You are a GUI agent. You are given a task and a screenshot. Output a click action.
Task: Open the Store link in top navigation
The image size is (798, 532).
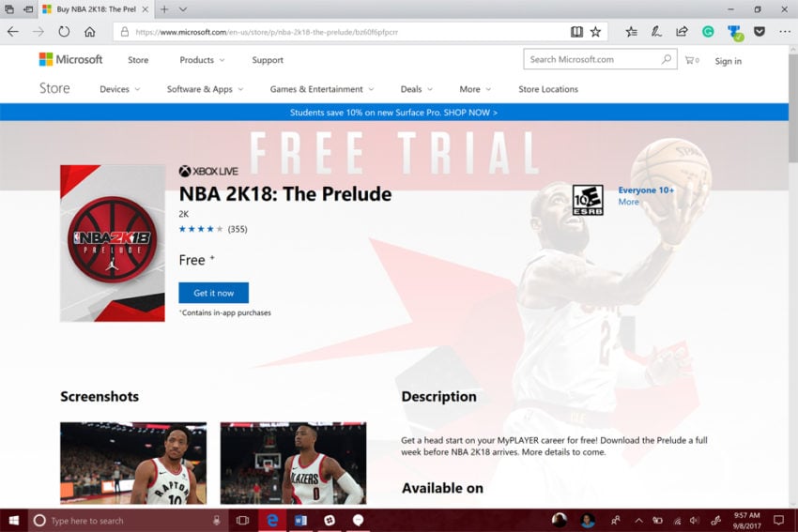click(138, 60)
